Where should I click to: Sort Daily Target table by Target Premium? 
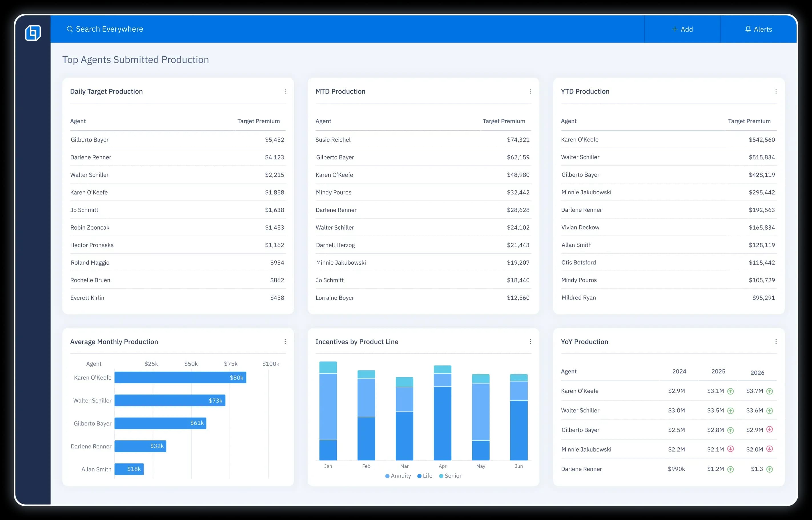pyautogui.click(x=258, y=121)
